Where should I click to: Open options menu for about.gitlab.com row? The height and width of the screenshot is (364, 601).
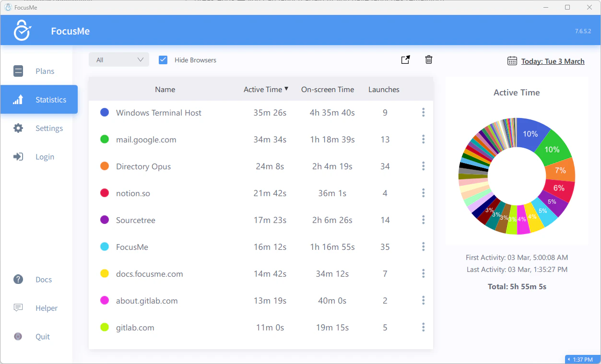(x=423, y=300)
